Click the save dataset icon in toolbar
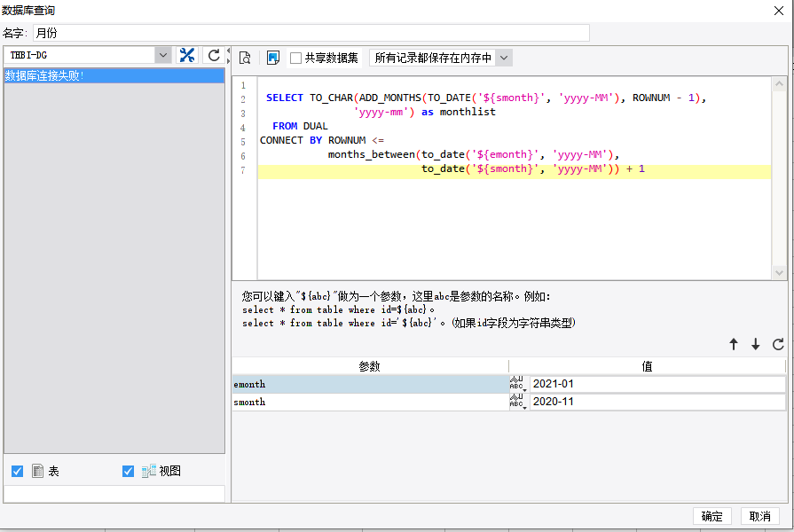 273,58
